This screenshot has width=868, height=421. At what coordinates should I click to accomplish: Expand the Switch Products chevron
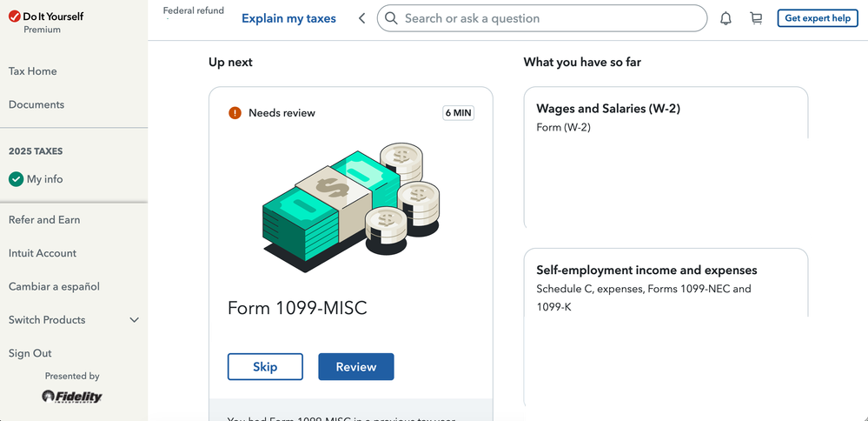coord(134,320)
